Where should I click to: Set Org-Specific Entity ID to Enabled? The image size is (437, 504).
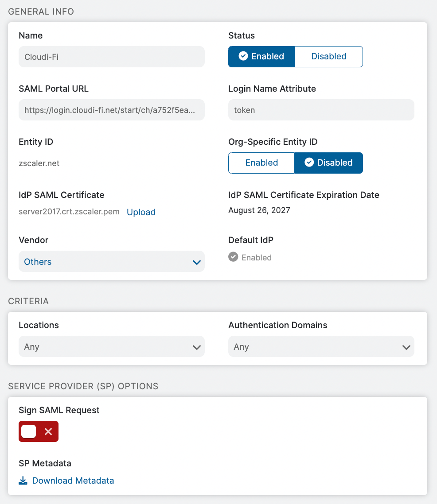pyautogui.click(x=261, y=163)
